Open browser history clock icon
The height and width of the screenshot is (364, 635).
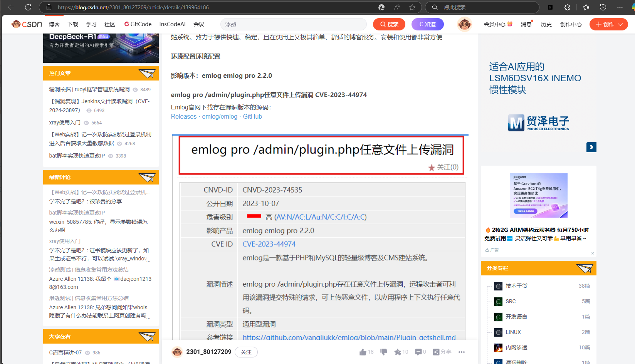[x=603, y=7]
